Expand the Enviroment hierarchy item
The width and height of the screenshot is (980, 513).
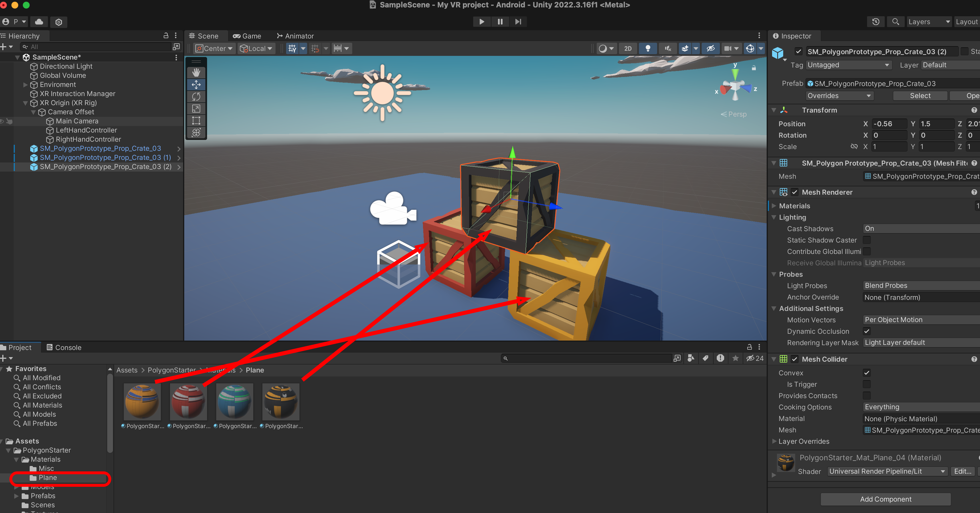pyautogui.click(x=25, y=84)
